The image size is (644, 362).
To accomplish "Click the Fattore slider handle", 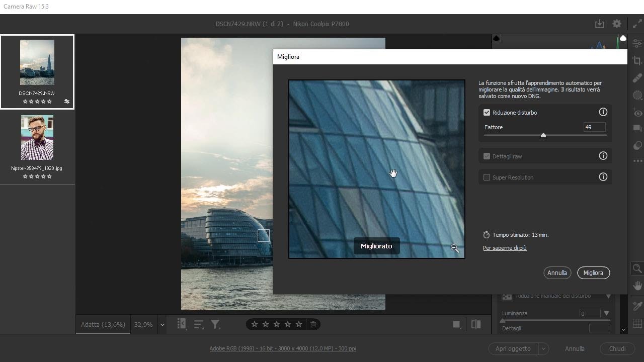I will click(x=543, y=135).
